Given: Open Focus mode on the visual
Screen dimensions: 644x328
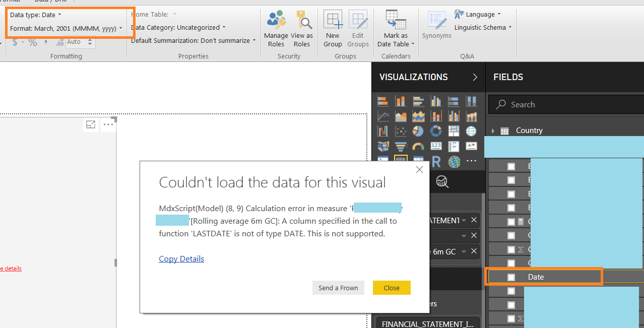Looking at the screenshot, I should pos(91,124).
